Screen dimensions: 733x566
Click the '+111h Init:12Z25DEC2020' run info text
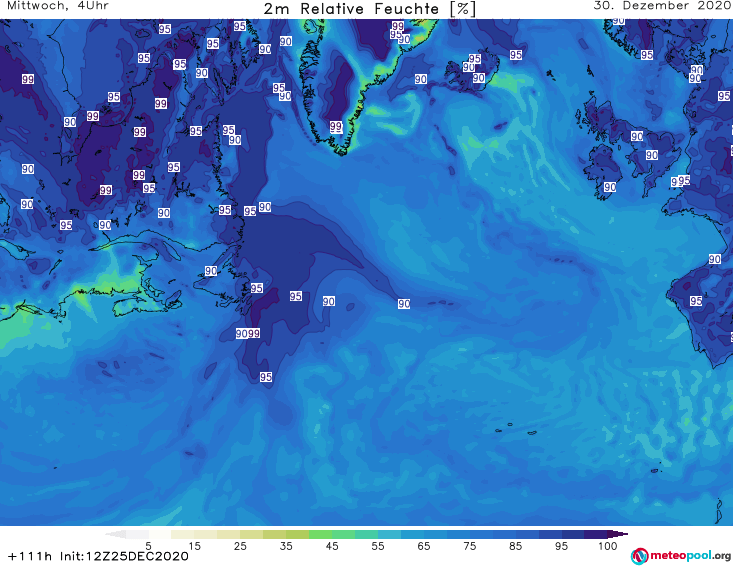(x=98, y=556)
